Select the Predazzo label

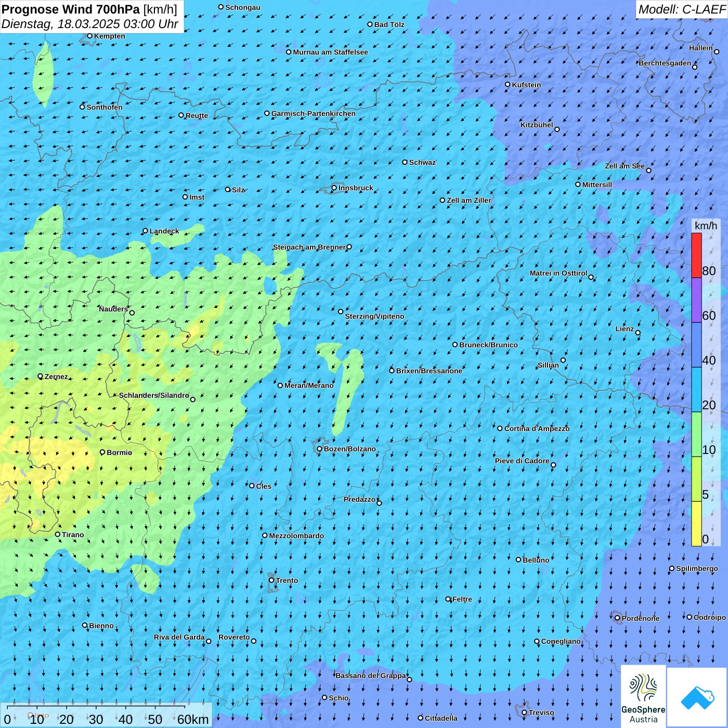coord(359,499)
